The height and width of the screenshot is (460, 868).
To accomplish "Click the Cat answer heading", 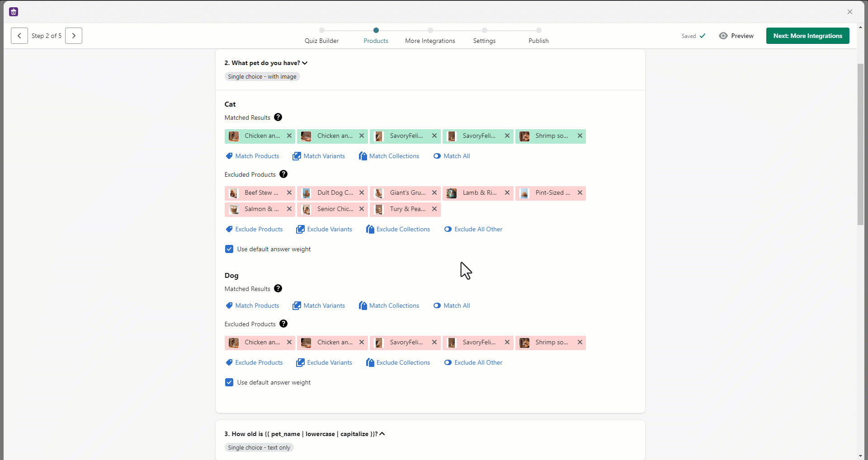I will [230, 104].
